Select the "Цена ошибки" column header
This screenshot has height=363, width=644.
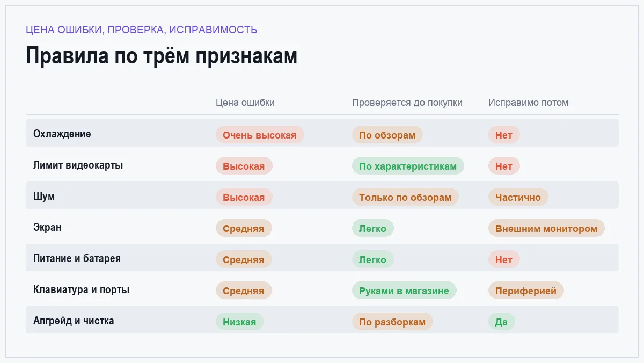click(x=245, y=103)
